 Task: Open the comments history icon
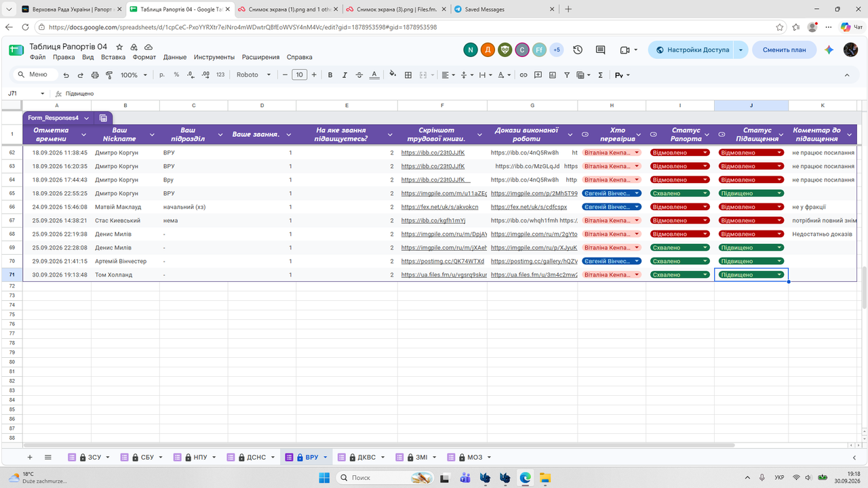(x=600, y=50)
